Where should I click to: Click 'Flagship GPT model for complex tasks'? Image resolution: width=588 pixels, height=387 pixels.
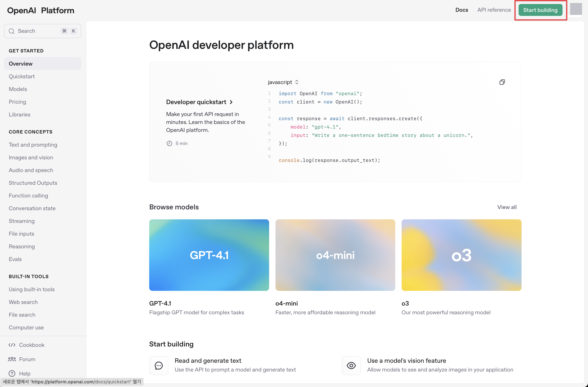pyautogui.click(x=197, y=313)
